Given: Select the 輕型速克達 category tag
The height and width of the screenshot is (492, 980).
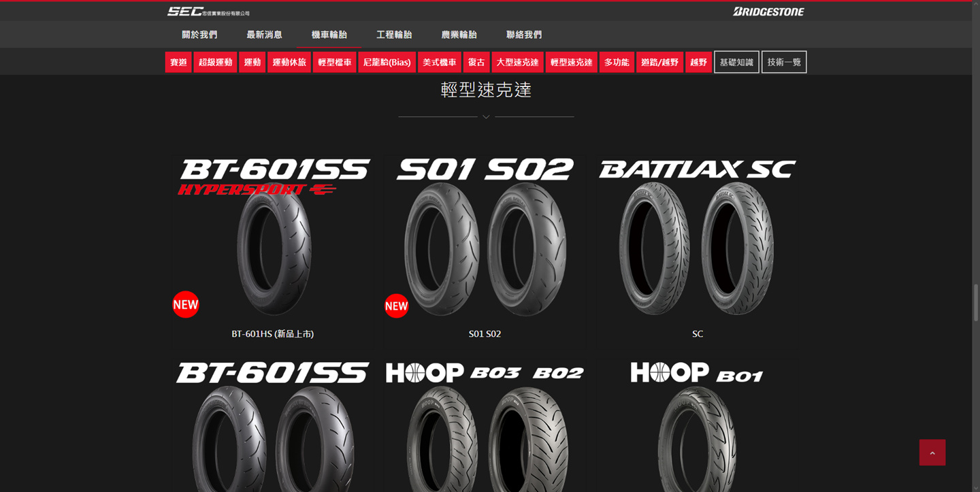Looking at the screenshot, I should tap(572, 62).
